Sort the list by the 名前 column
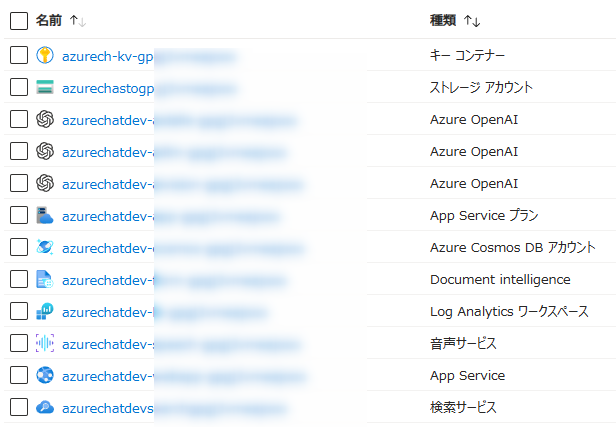Screen dimensions: 616x435 [61, 20]
